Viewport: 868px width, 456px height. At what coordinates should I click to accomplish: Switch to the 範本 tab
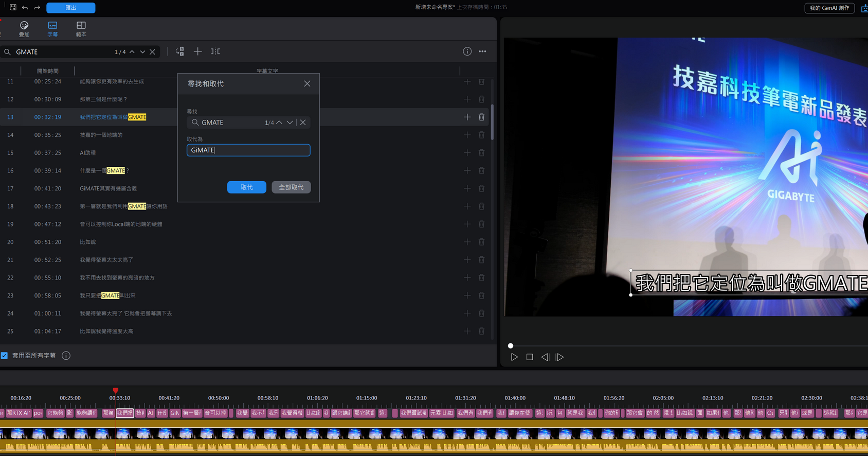pyautogui.click(x=81, y=29)
